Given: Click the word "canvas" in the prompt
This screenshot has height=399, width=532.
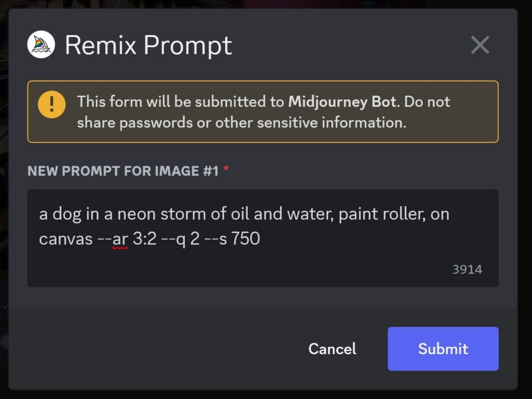Looking at the screenshot, I should point(66,239).
